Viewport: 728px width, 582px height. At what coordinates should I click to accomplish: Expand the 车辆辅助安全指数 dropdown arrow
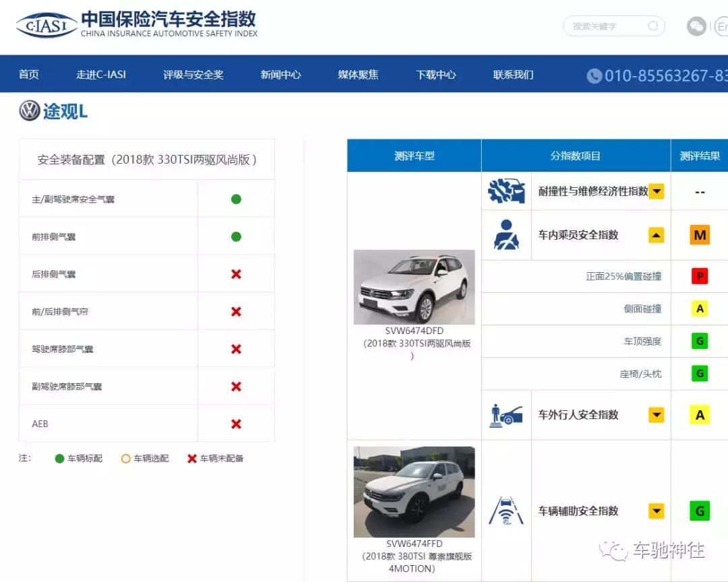pyautogui.click(x=656, y=511)
